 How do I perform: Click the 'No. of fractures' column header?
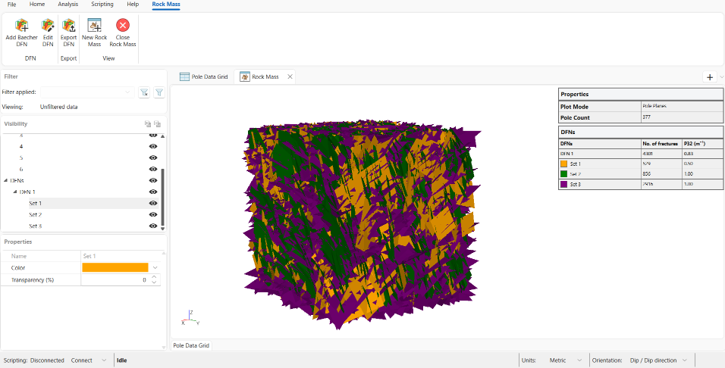tap(660, 144)
